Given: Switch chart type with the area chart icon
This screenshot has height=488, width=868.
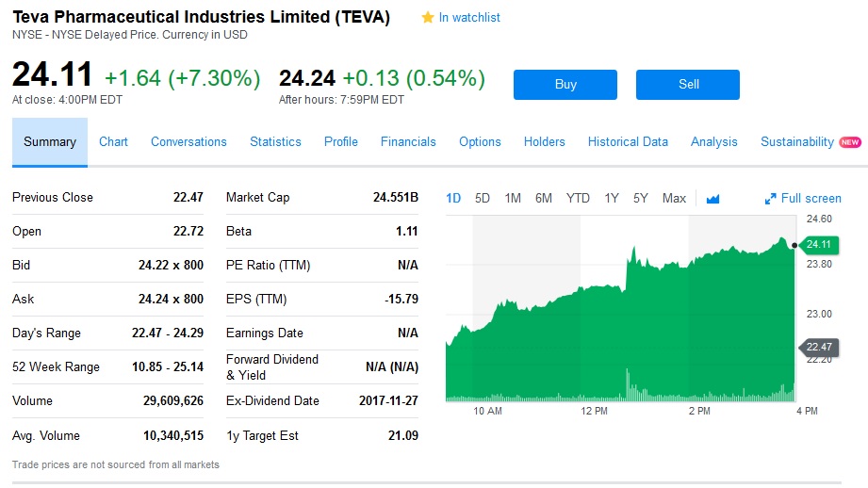Looking at the screenshot, I should point(712,199).
